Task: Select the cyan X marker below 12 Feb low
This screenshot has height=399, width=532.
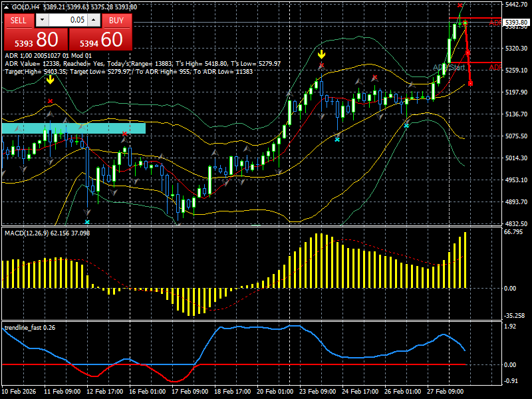Action: coord(87,222)
